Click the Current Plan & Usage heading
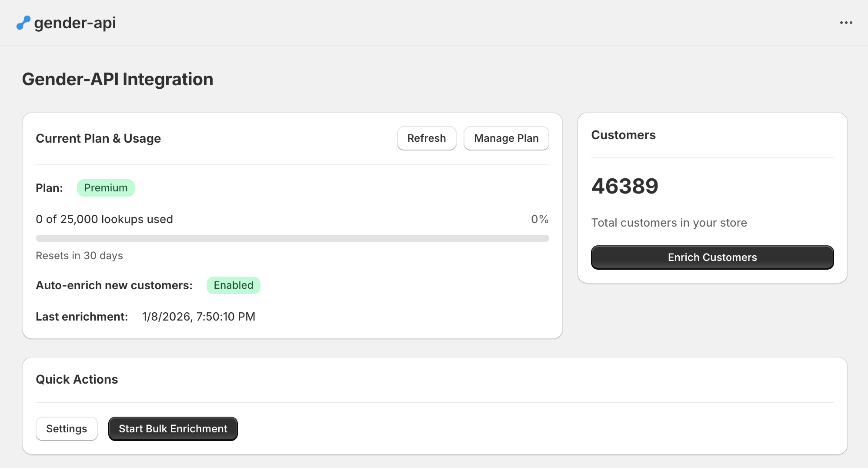868x468 pixels. (98, 138)
